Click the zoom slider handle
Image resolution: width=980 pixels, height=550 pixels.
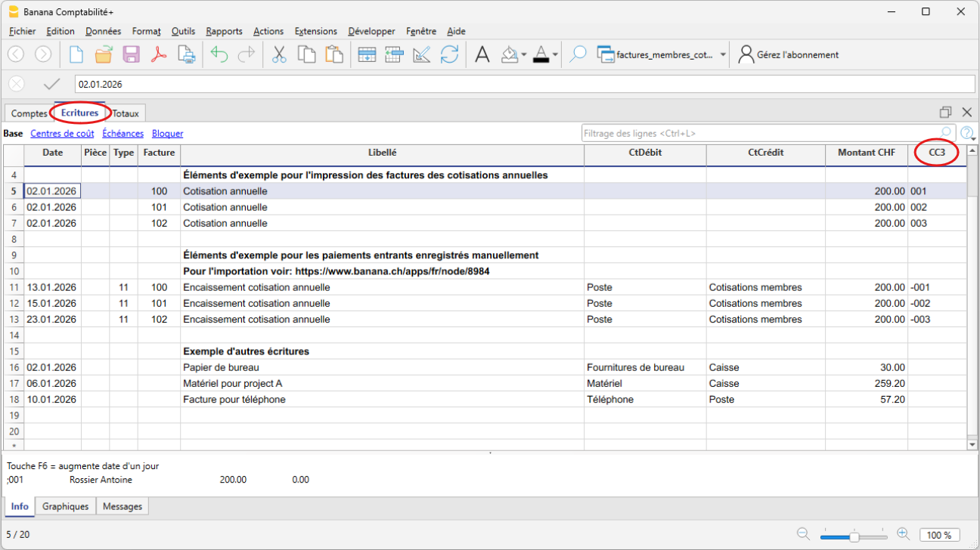click(x=854, y=536)
